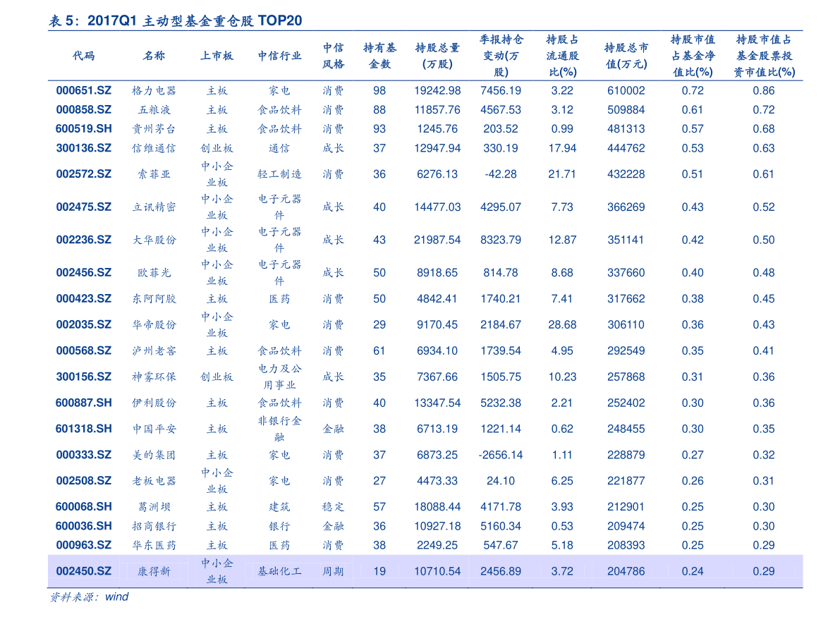Select the 消费 style cell for 东阿阿胶
The width and height of the screenshot is (840, 617).
(333, 298)
